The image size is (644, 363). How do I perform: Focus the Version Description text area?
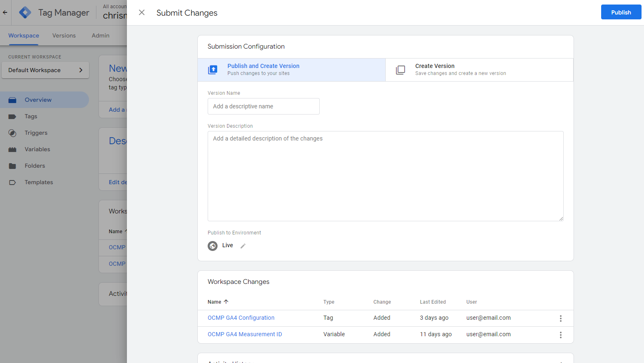click(386, 176)
